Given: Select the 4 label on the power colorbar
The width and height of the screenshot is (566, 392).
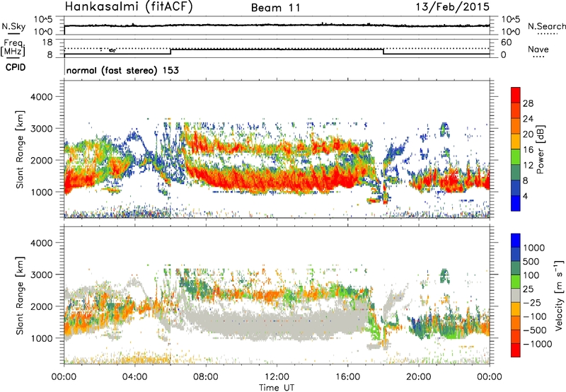Looking at the screenshot, I should [525, 197].
